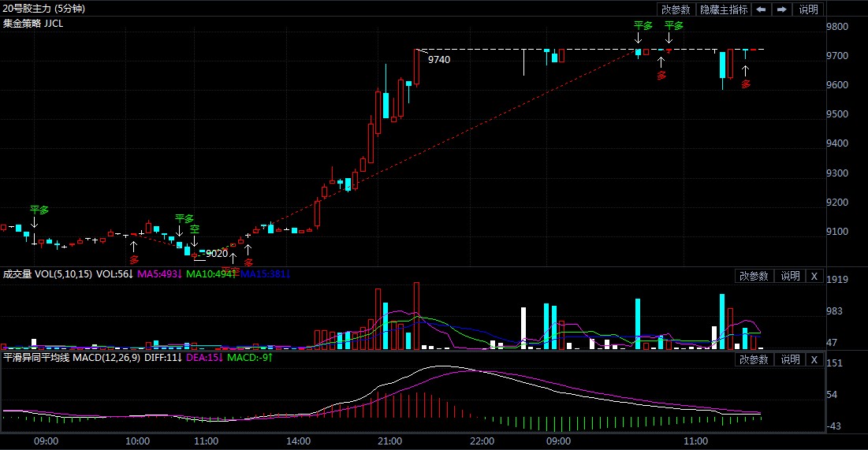Image resolution: width=868 pixels, height=450 pixels.
Task: Click the MA5:493 magenta legend value
Action: click(x=160, y=274)
